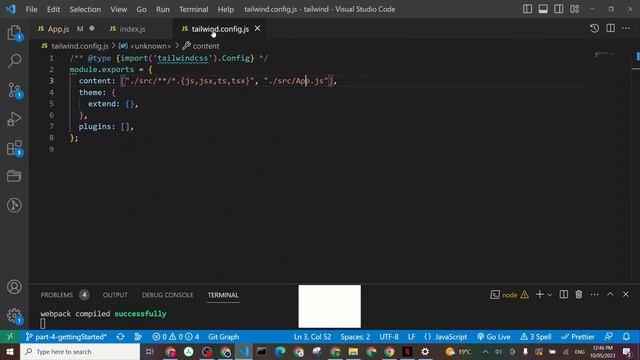Open the File menu
This screenshot has height=360, width=640.
(31, 9)
